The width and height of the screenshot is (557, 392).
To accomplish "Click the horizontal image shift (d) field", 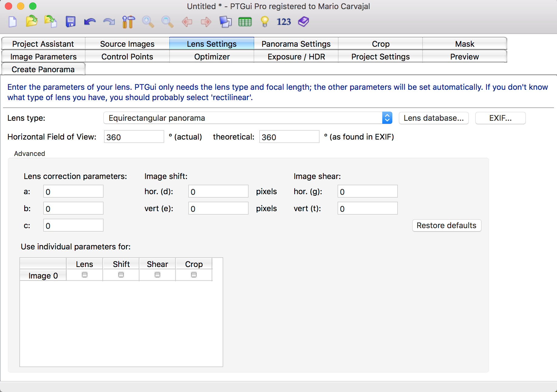I will click(x=218, y=191).
